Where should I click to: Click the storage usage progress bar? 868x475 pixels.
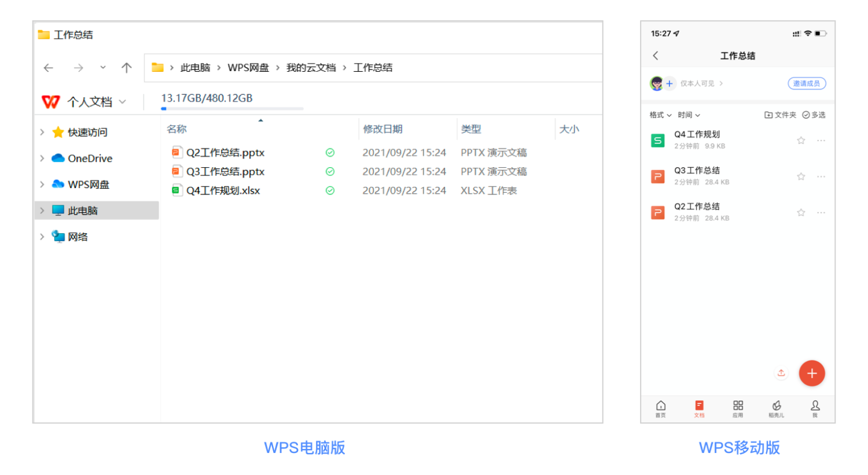[x=232, y=108]
